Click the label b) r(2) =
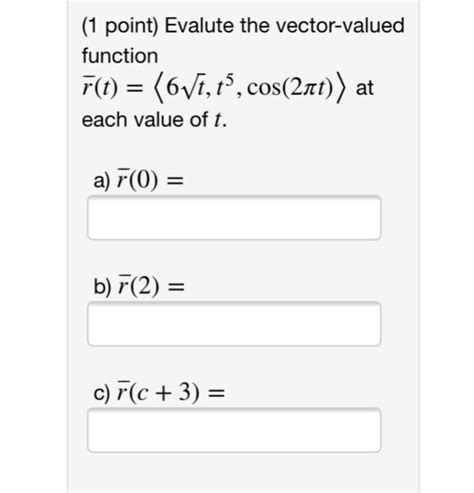Screen dimensions: 474x493 click(x=139, y=286)
